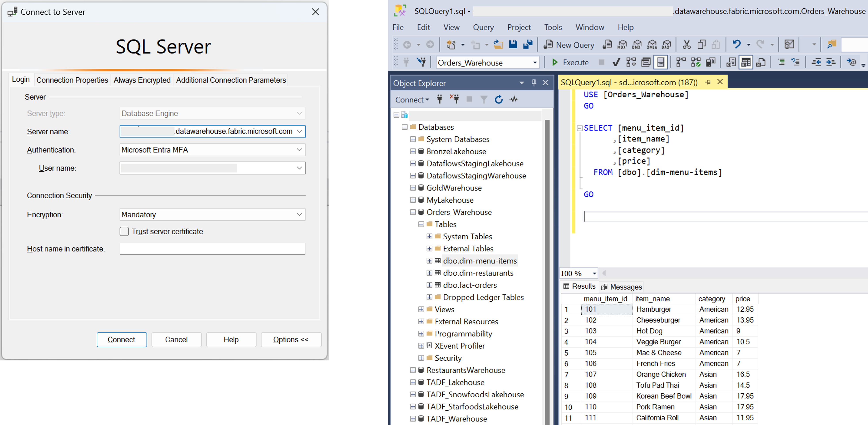
Task: Open the Tools menu
Action: (x=553, y=27)
